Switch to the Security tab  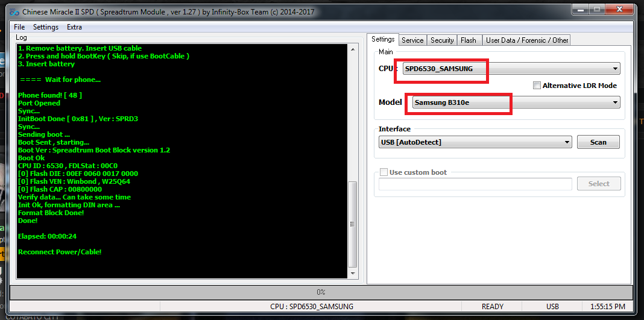click(x=442, y=40)
